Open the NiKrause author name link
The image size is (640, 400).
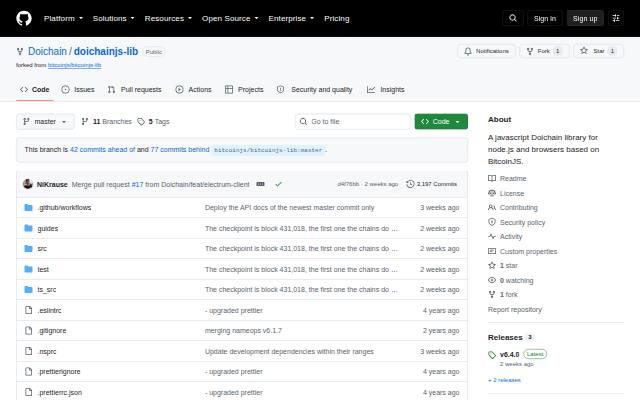[x=52, y=184]
